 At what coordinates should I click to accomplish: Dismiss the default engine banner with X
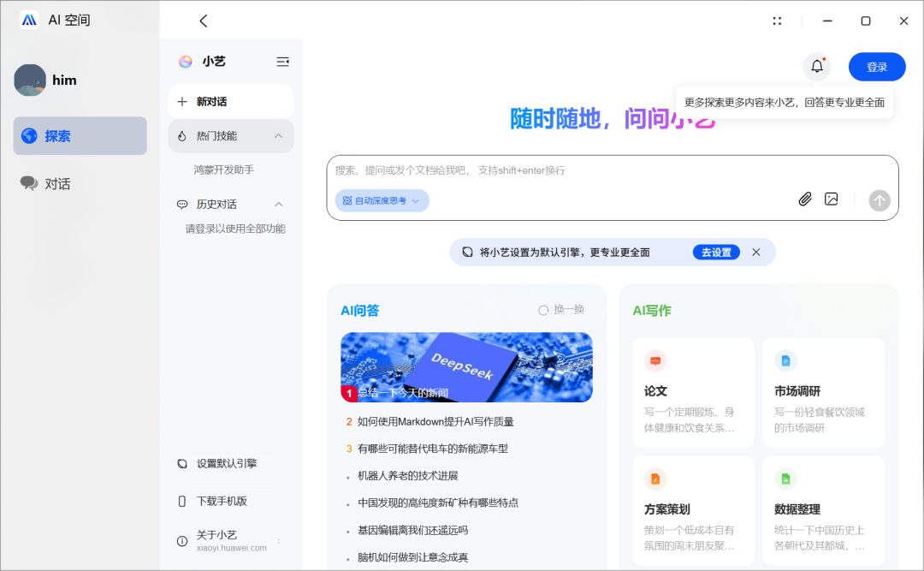755,252
